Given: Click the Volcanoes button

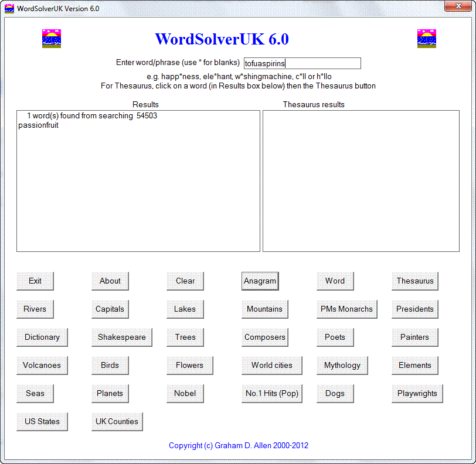Looking at the screenshot, I should click(x=42, y=365).
